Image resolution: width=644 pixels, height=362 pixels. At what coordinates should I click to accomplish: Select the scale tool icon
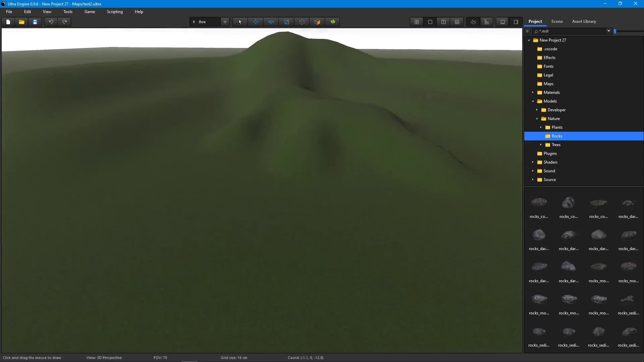tap(286, 22)
